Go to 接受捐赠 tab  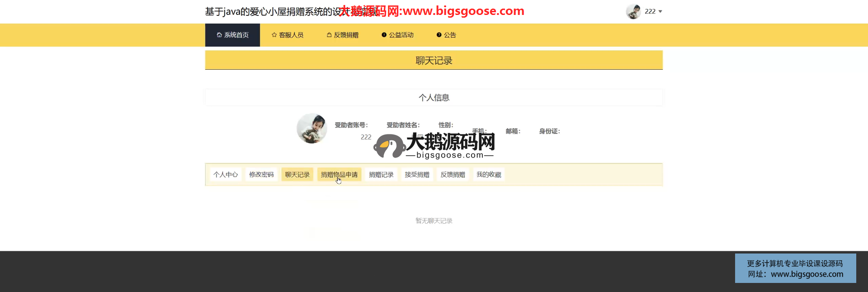417,175
